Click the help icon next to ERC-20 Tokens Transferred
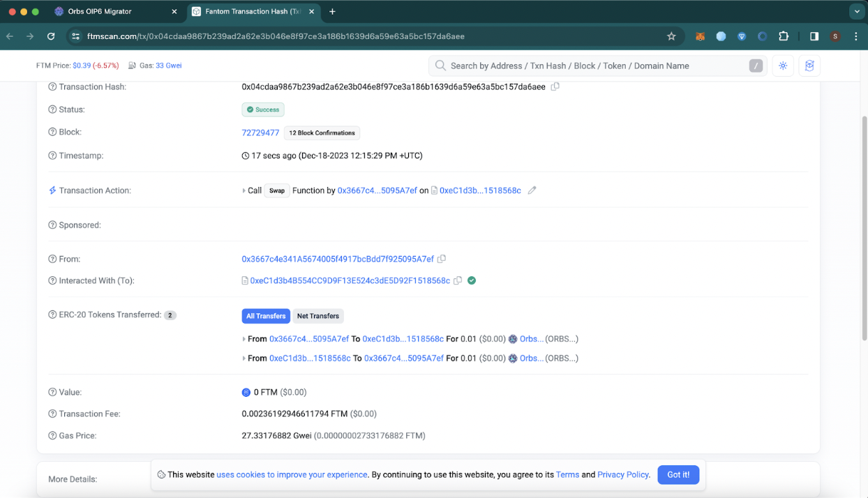Screen dimensions: 868x498 click(x=52, y=315)
